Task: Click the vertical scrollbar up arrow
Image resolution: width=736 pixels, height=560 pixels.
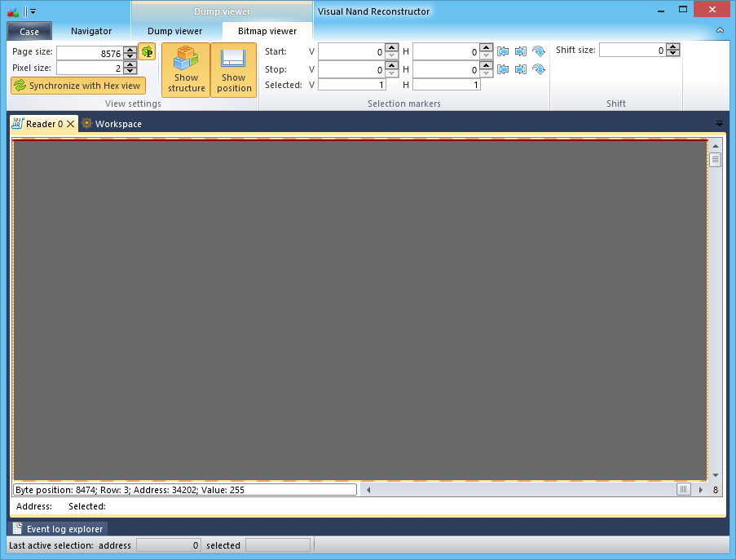Action: pos(716,146)
